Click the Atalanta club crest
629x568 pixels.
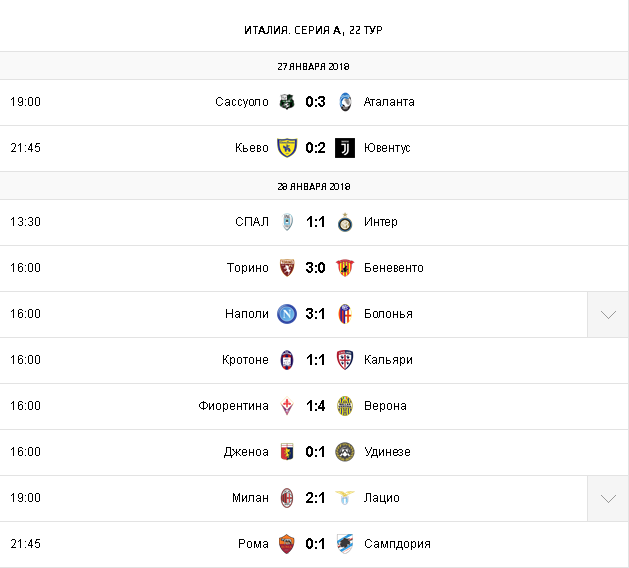click(x=345, y=102)
